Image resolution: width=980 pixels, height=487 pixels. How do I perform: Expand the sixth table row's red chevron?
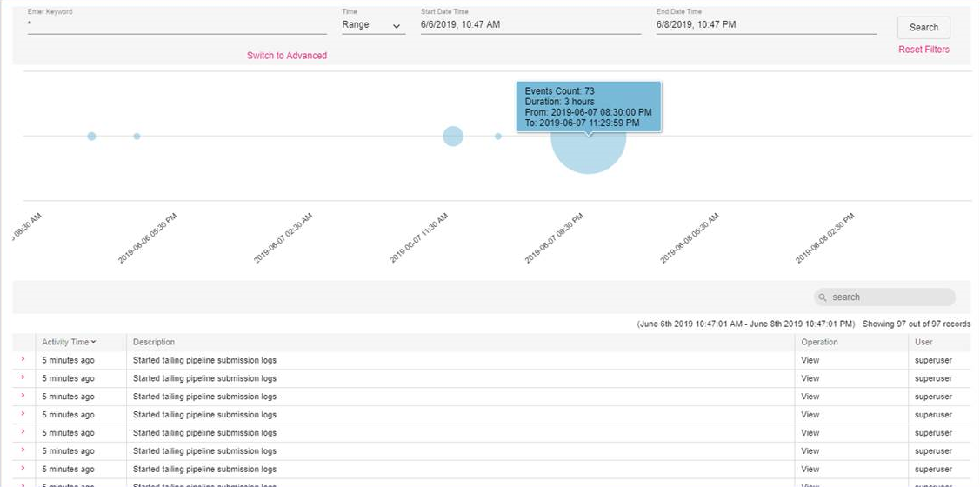pos(23,450)
